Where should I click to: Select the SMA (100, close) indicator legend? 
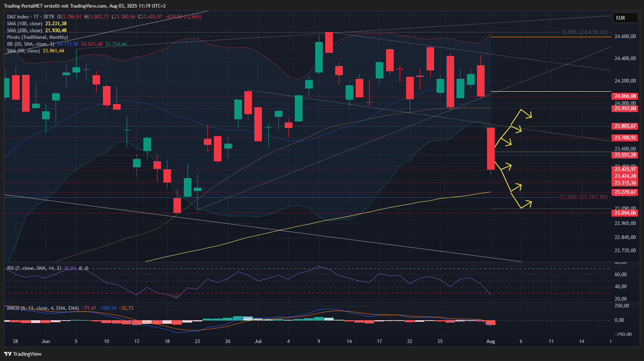(x=24, y=24)
